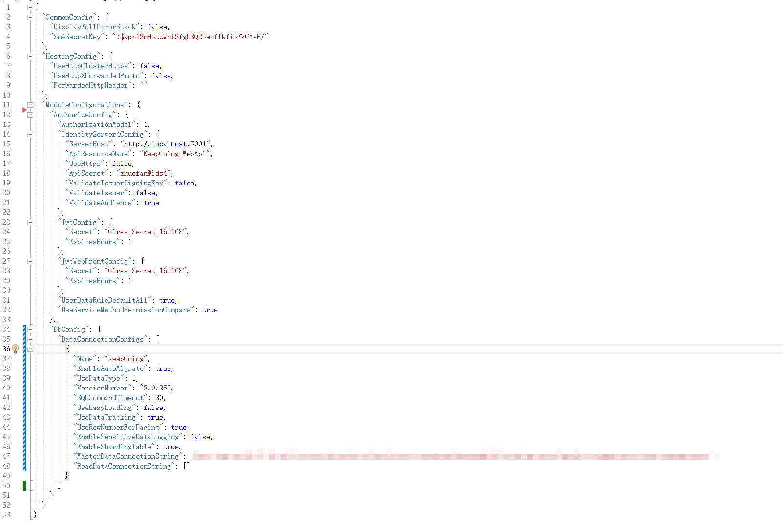The image size is (783, 532).
Task: Click the MasterDataConnectionString key
Action: [128, 456]
